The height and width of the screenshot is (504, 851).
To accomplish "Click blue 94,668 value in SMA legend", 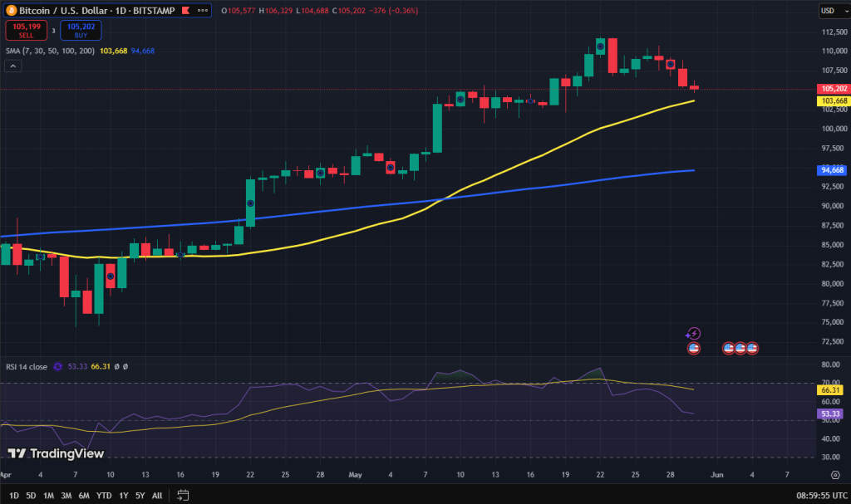I will tap(143, 51).
